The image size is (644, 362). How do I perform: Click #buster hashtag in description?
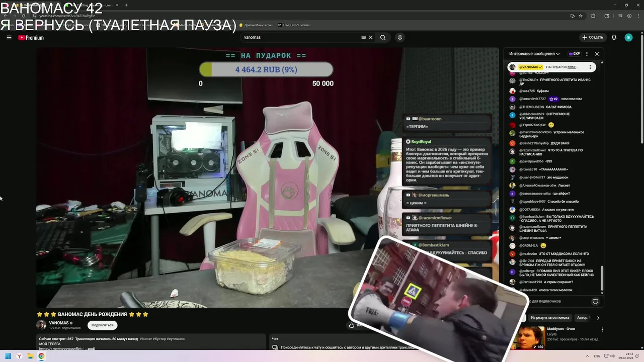pyautogui.click(x=146, y=339)
